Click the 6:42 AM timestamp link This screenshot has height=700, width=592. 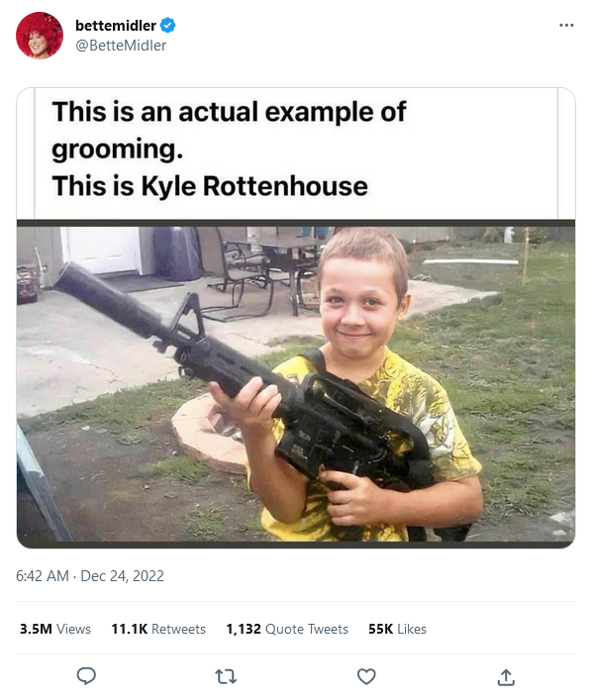click(x=43, y=576)
